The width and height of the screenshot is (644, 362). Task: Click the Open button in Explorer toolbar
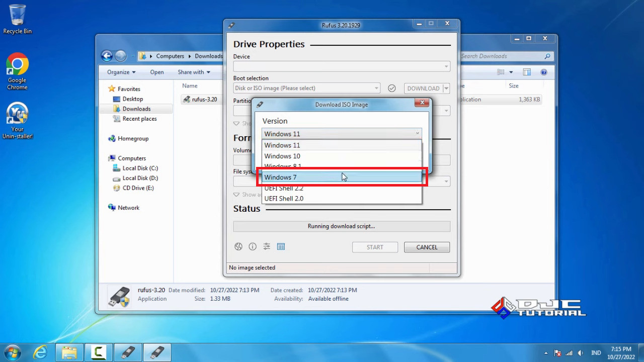(157, 72)
